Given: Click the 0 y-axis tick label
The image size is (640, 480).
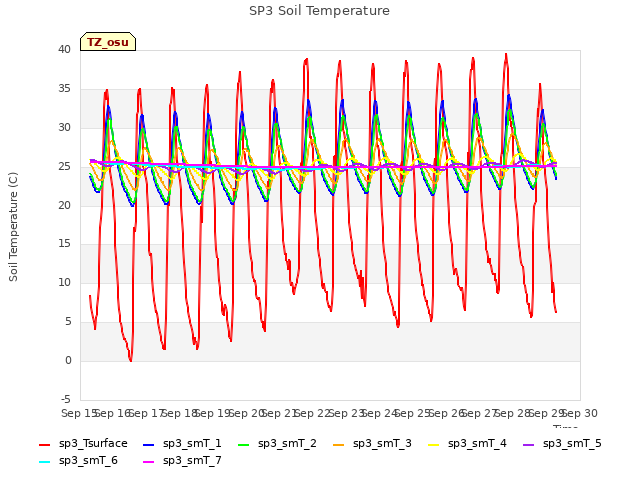Looking at the screenshot, I should click(x=68, y=360).
